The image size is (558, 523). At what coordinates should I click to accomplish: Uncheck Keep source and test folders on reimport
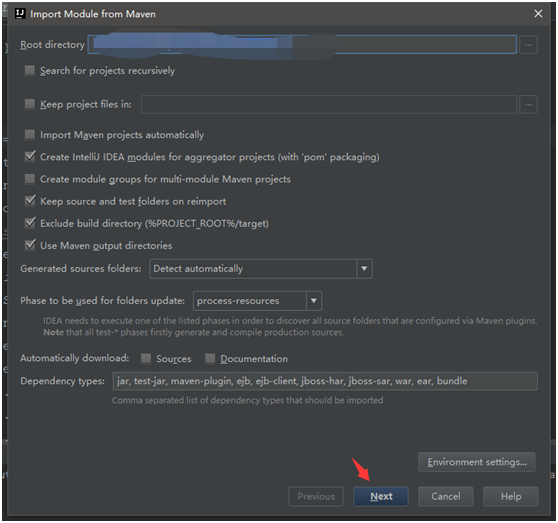click(30, 201)
